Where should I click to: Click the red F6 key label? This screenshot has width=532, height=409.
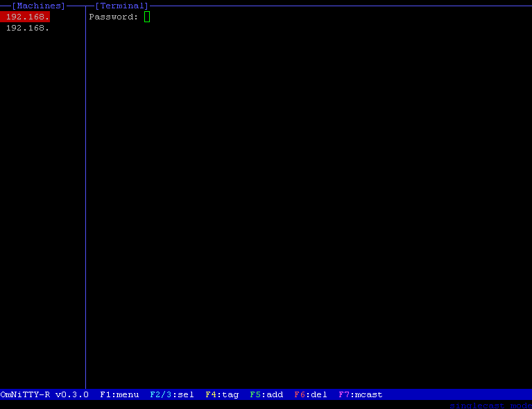pos(300,394)
